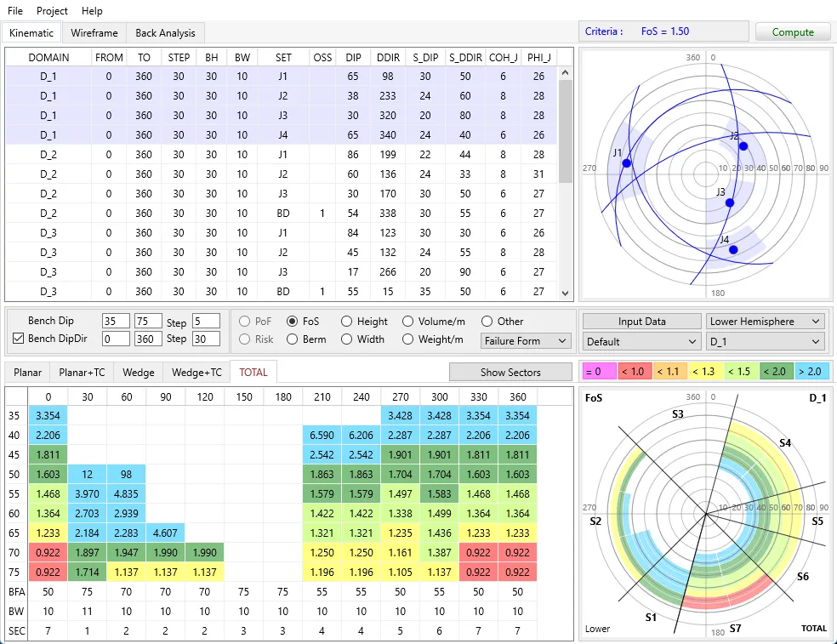Toggle the Bench DipDir checkbox
837x644 pixels.
[18, 339]
